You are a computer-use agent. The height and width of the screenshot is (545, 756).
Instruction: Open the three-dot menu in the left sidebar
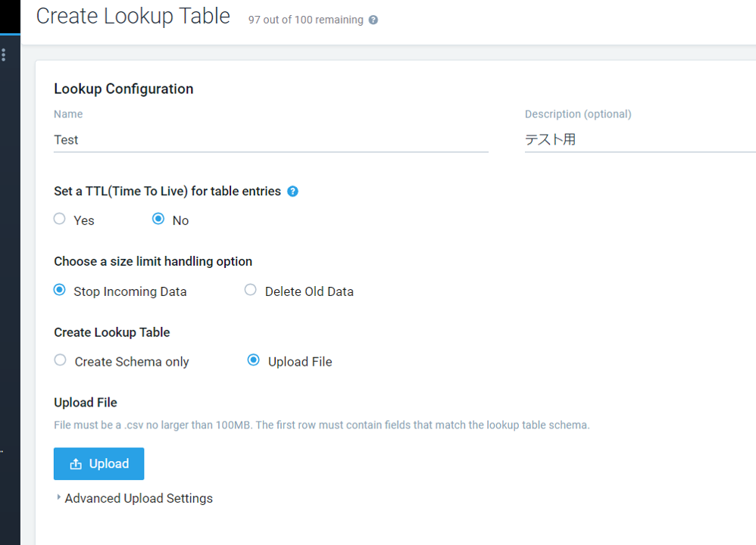pyautogui.click(x=3, y=54)
